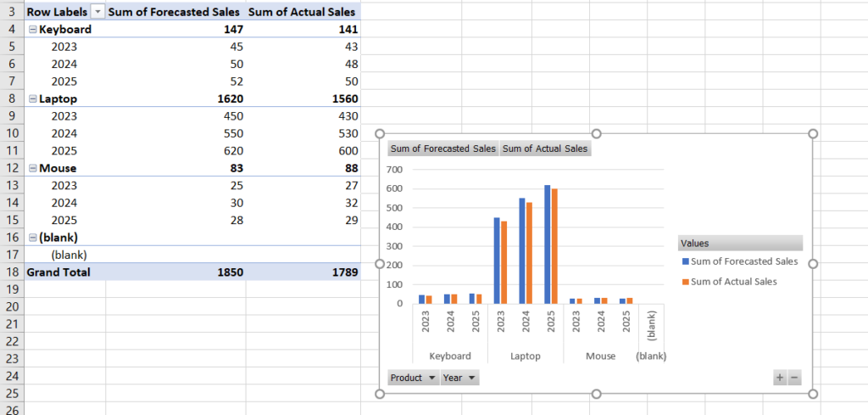Select the Mouse actual total 88 cell

pyautogui.click(x=303, y=168)
